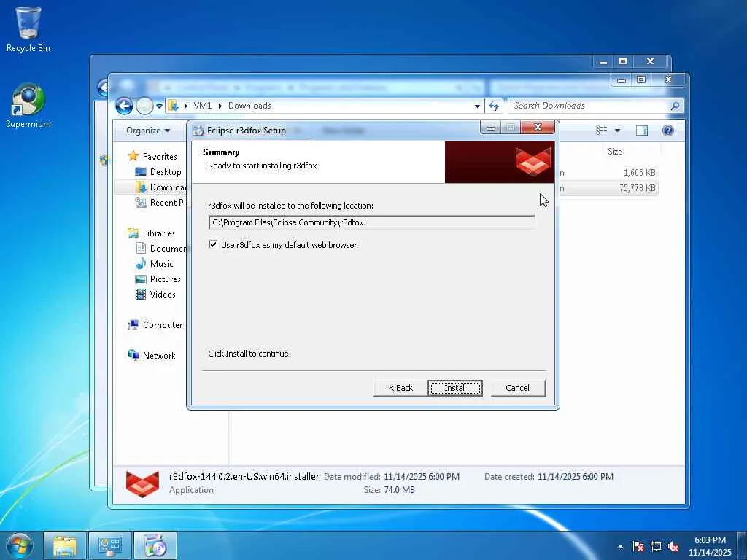The width and height of the screenshot is (747, 560).
Task: Uncheck Use r3dfox as default browser
Action: tap(213, 244)
